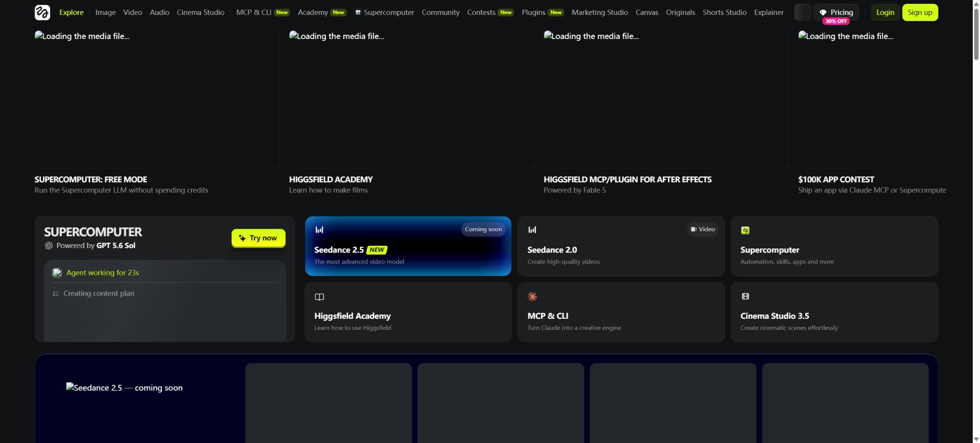Open the Image menu in the navbar

(106, 13)
